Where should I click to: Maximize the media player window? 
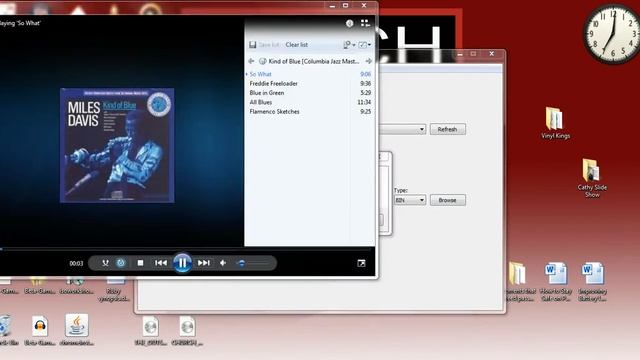346,5
